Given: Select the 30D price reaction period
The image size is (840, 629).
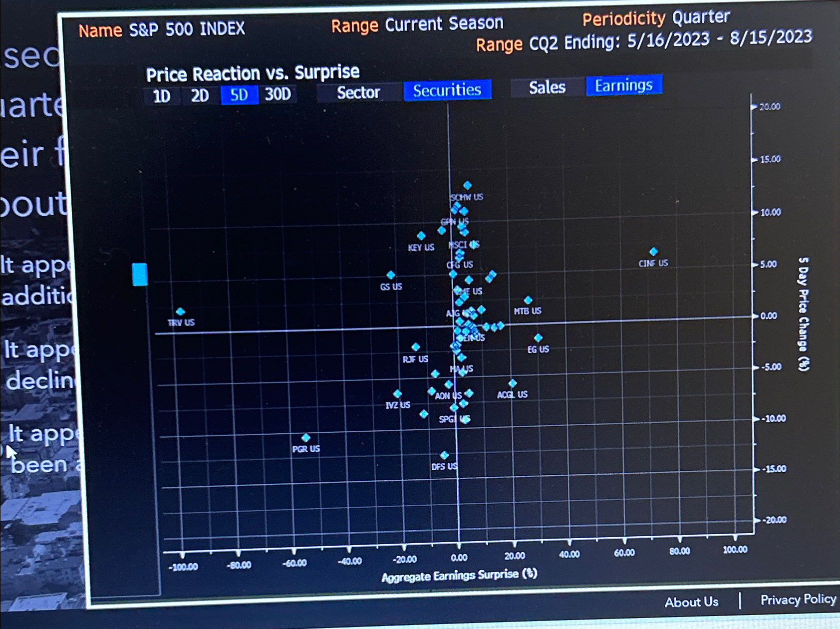Looking at the screenshot, I should click(278, 94).
